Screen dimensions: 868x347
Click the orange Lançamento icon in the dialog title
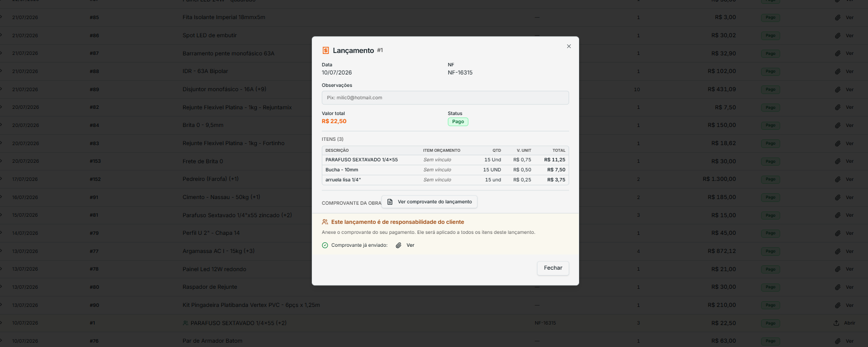pos(326,51)
